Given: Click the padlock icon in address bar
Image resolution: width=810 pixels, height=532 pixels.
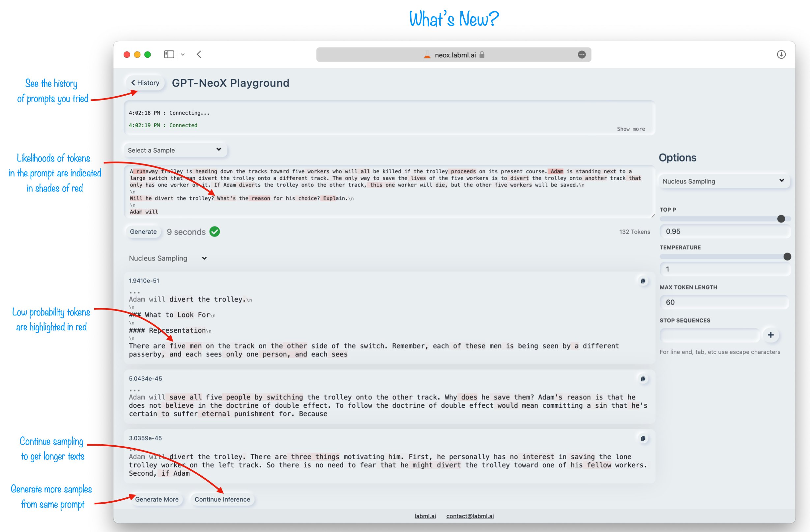Looking at the screenshot, I should tap(482, 55).
